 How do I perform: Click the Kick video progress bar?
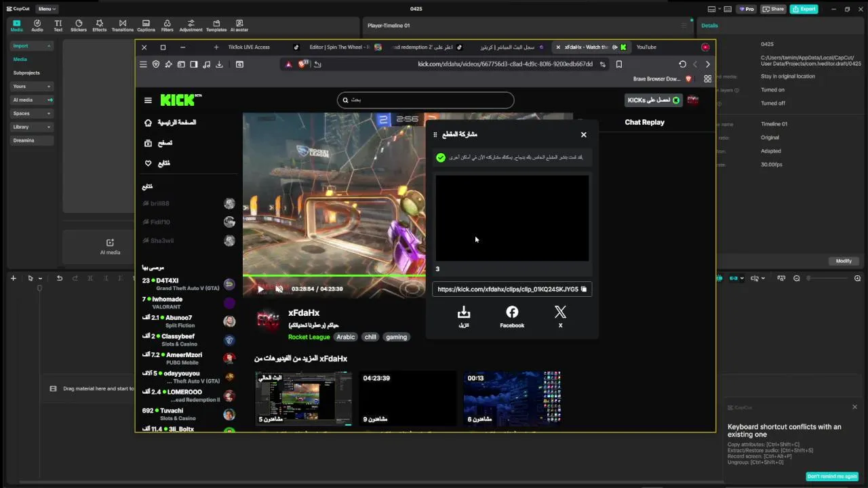point(334,275)
